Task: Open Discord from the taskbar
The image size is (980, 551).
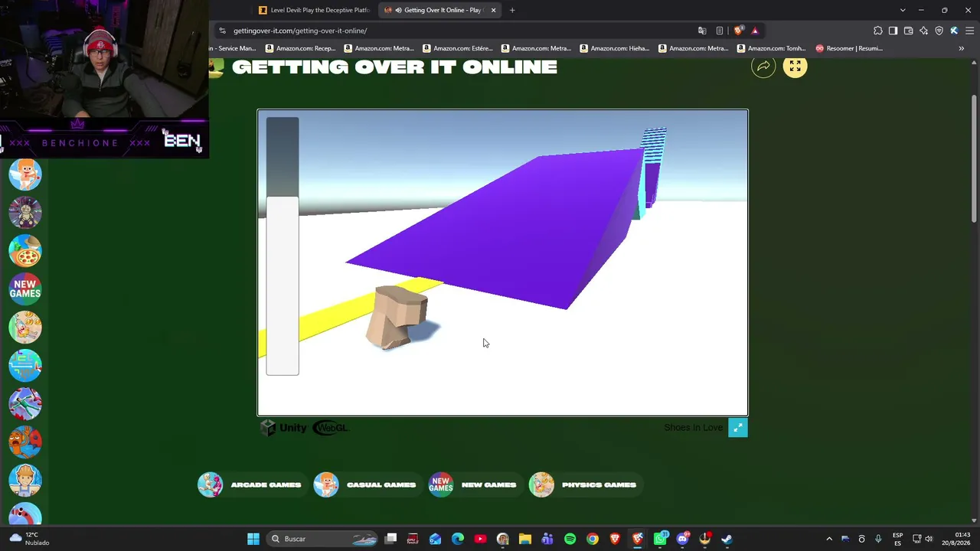Action: click(682, 539)
